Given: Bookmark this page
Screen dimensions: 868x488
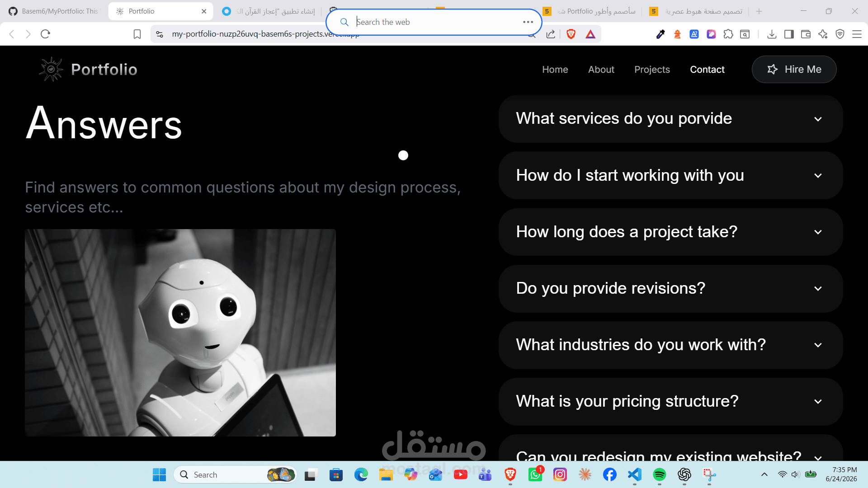Looking at the screenshot, I should coord(137,34).
